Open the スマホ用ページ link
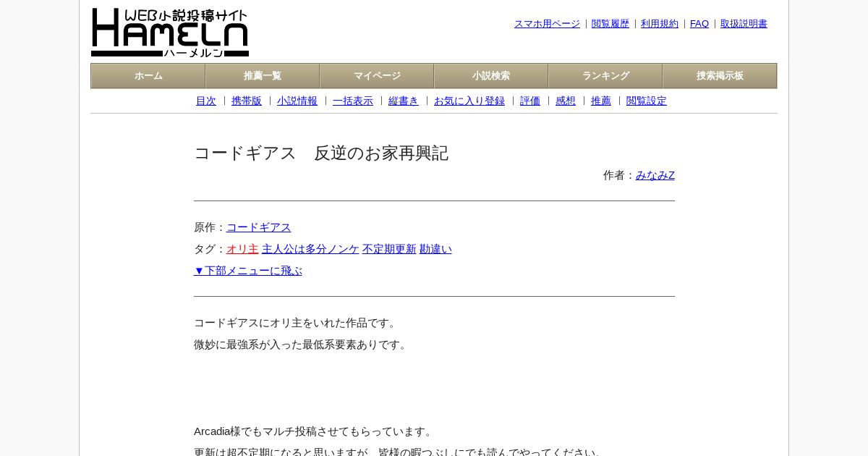This screenshot has height=456, width=868. click(x=547, y=24)
